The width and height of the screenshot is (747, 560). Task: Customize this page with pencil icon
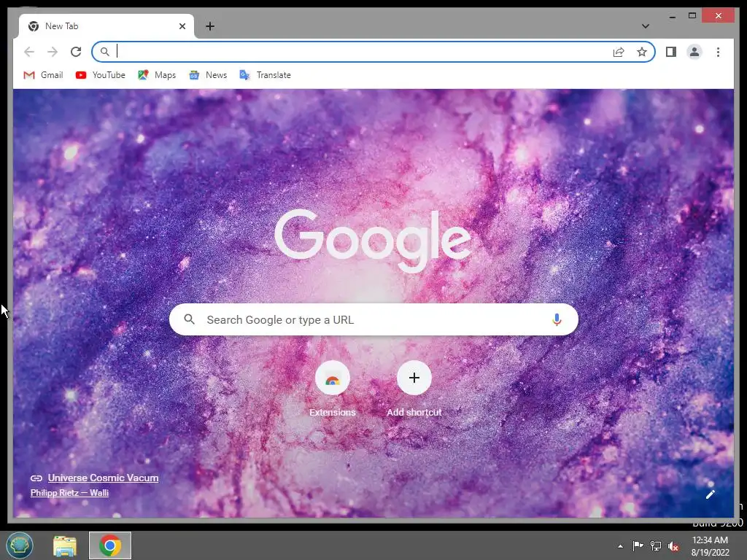coord(710,494)
